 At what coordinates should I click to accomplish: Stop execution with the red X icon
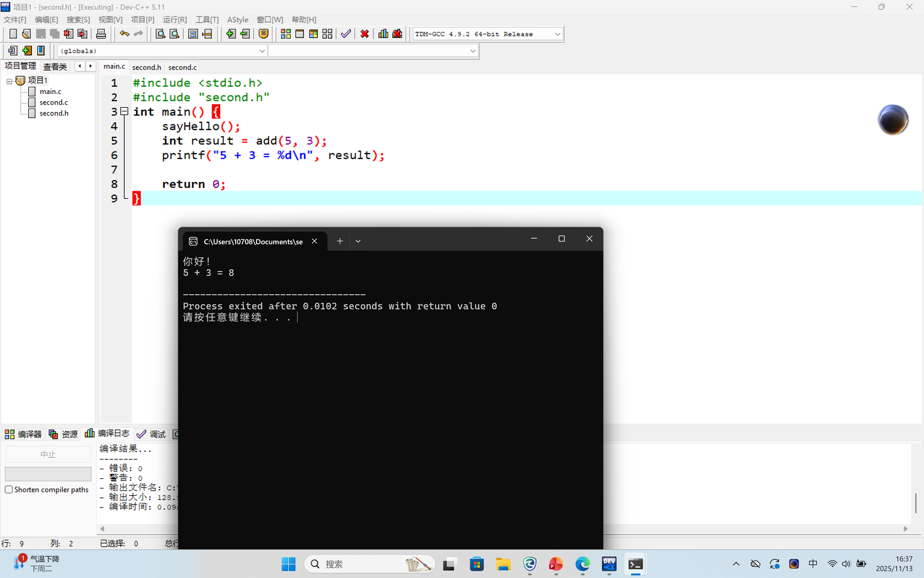tap(364, 34)
